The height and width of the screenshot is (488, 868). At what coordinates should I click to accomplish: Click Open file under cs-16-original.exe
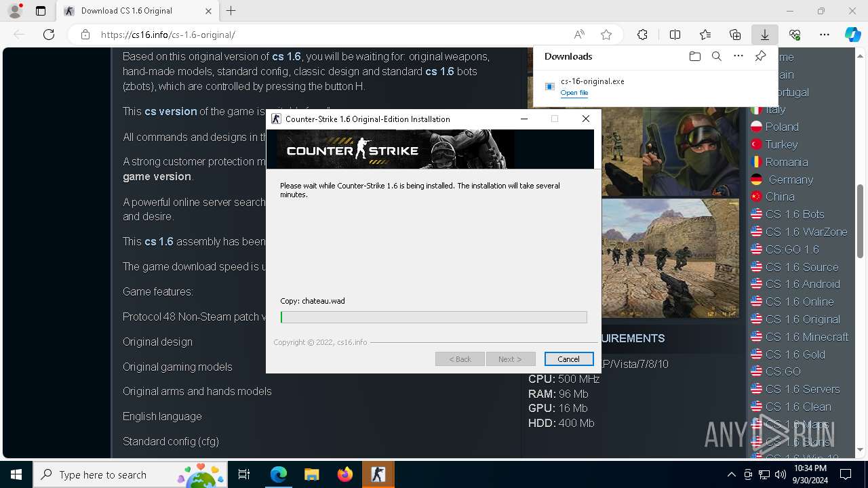pyautogui.click(x=574, y=93)
